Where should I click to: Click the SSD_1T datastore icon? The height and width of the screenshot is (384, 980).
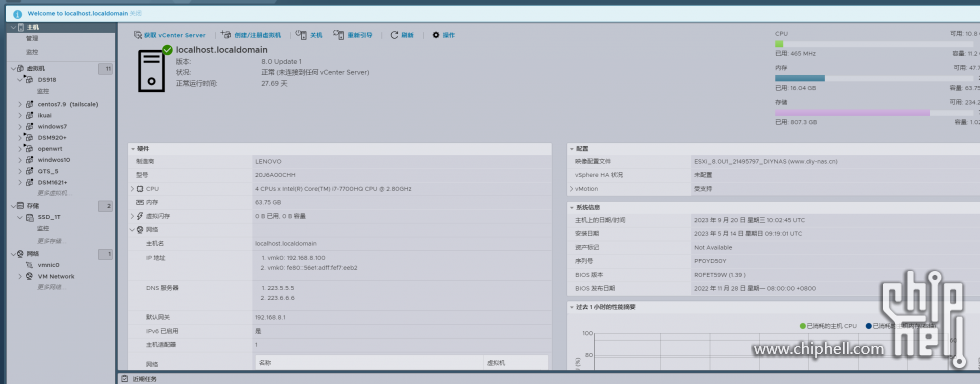coord(29,218)
